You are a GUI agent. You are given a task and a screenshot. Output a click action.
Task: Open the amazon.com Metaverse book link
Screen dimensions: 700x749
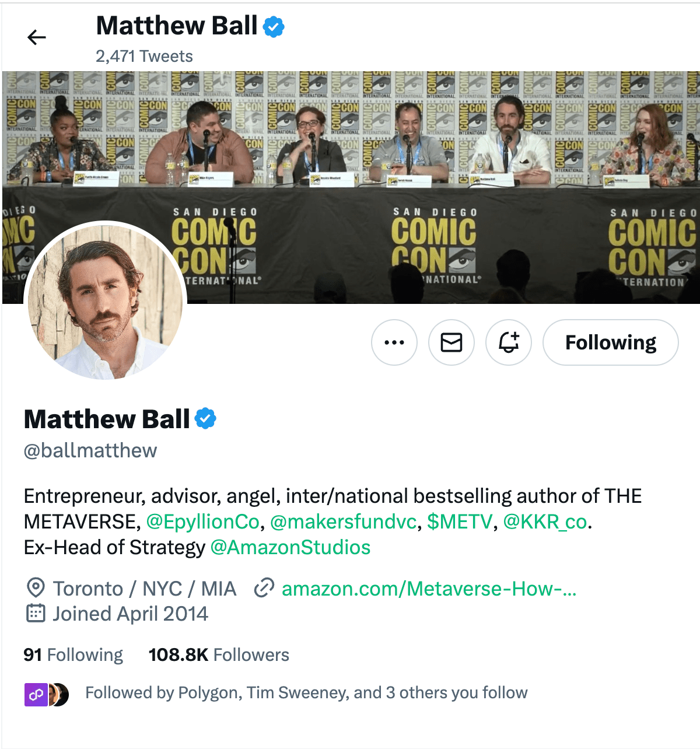point(429,589)
